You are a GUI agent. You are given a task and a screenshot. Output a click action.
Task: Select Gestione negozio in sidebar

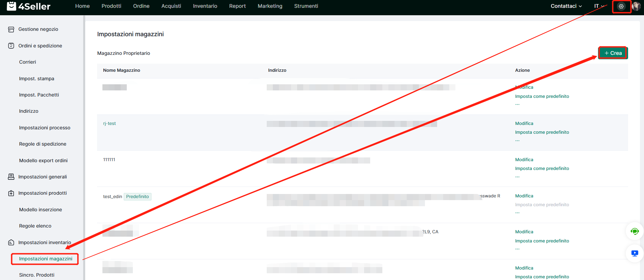tap(38, 29)
